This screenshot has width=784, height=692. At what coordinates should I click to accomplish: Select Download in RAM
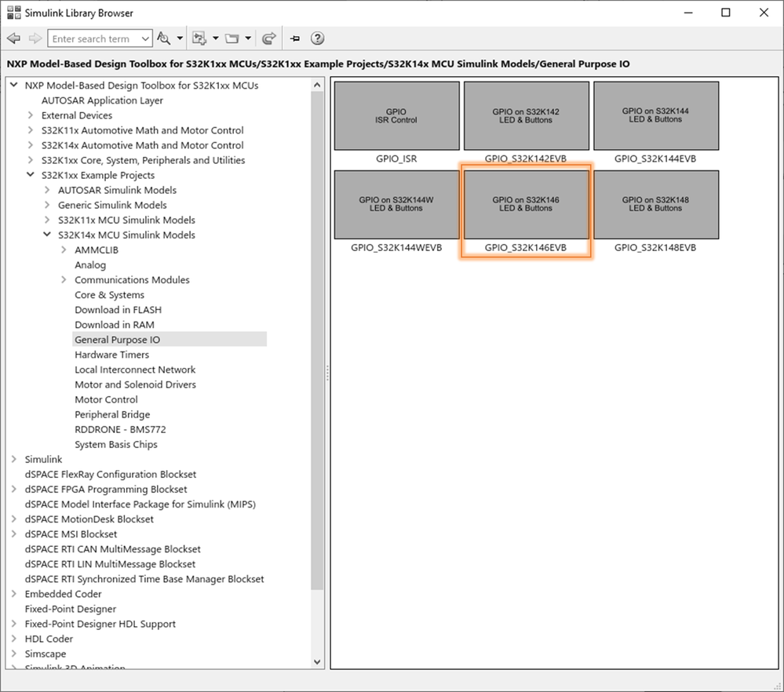tap(115, 325)
